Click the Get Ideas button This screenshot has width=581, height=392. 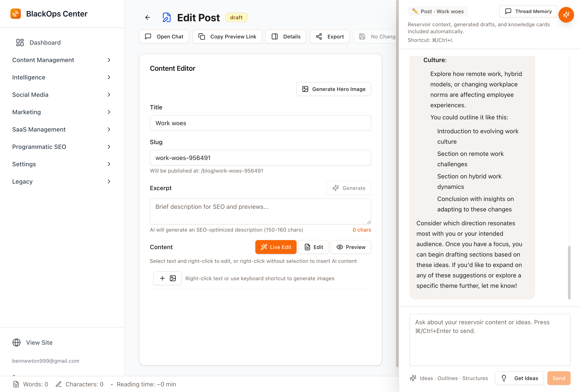519,378
